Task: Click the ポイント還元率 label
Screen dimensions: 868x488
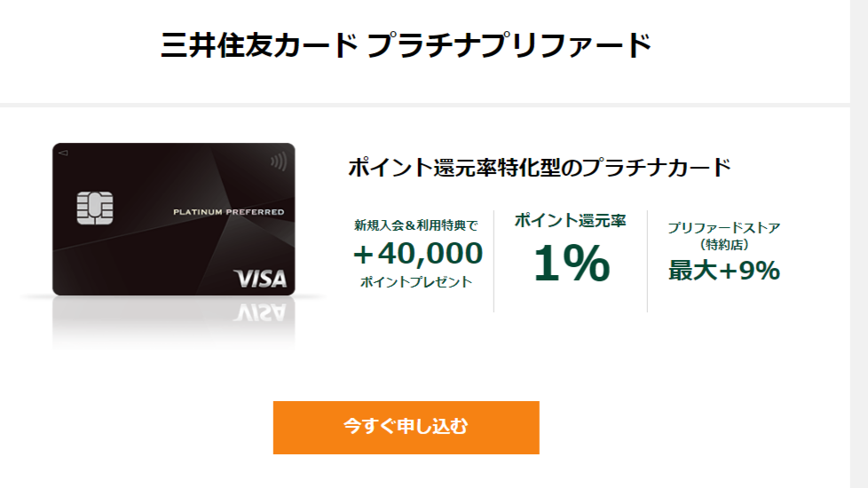Action: (570, 220)
